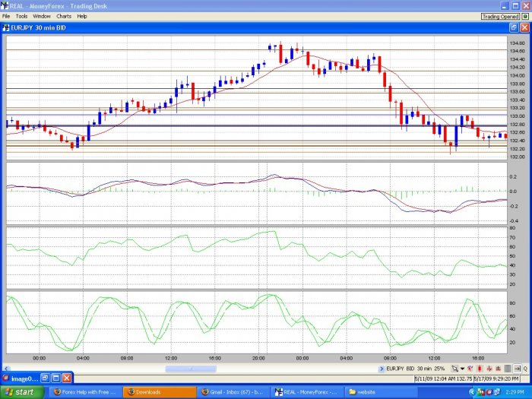Click the gray shading toolbar icon
Viewport: 532px width, 399px height.
click(x=508, y=369)
